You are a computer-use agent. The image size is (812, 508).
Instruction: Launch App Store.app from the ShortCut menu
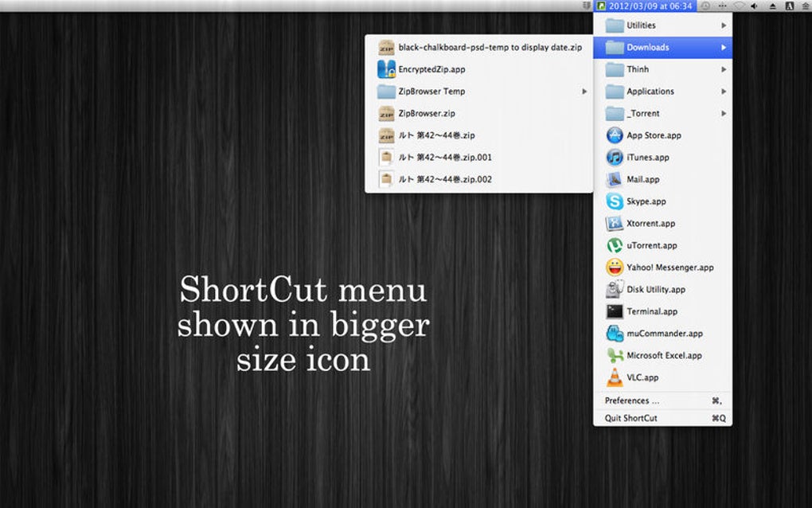click(662, 135)
